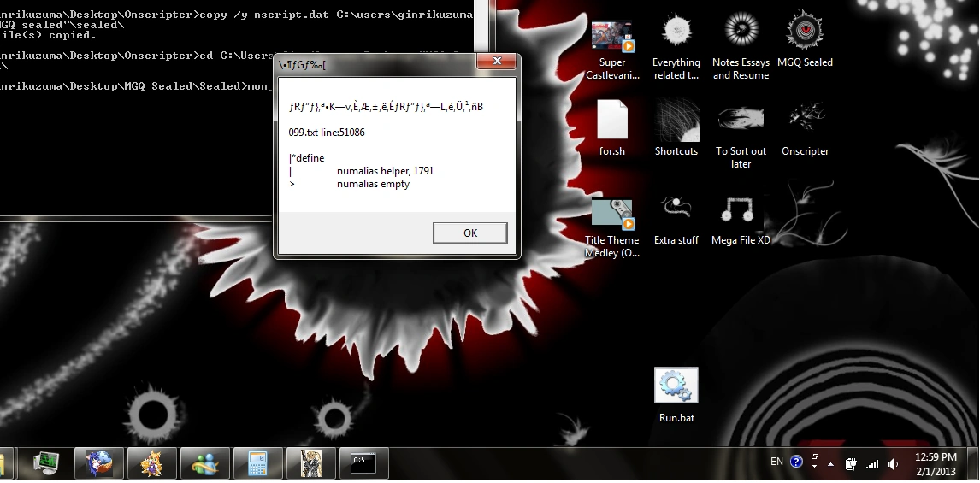The width and height of the screenshot is (980, 483).
Task: Click the EN language indicator
Action: tap(776, 462)
